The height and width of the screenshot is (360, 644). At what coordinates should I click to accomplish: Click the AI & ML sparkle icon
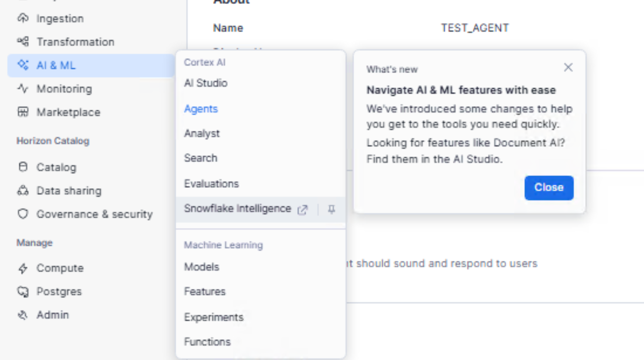23,65
